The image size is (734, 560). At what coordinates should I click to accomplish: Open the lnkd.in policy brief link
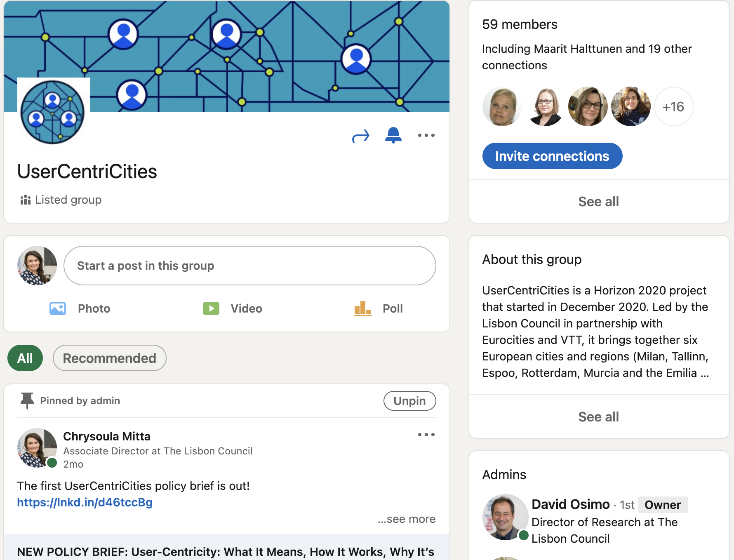tap(85, 502)
